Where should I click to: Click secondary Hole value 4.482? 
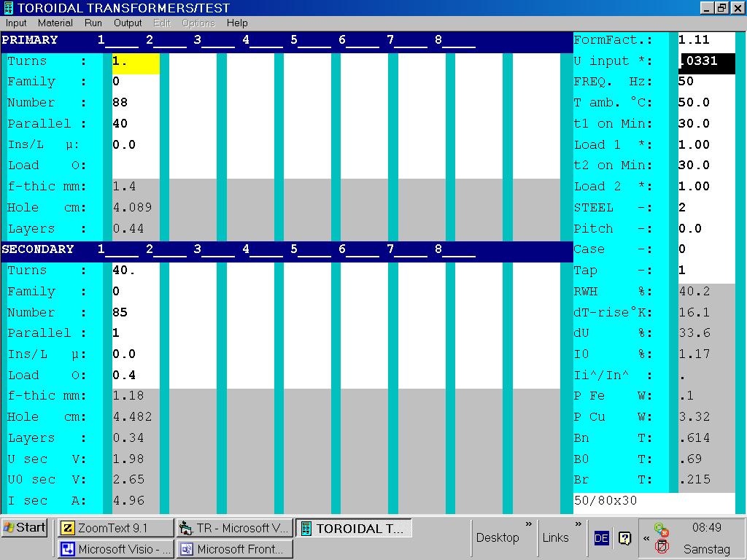click(x=133, y=416)
